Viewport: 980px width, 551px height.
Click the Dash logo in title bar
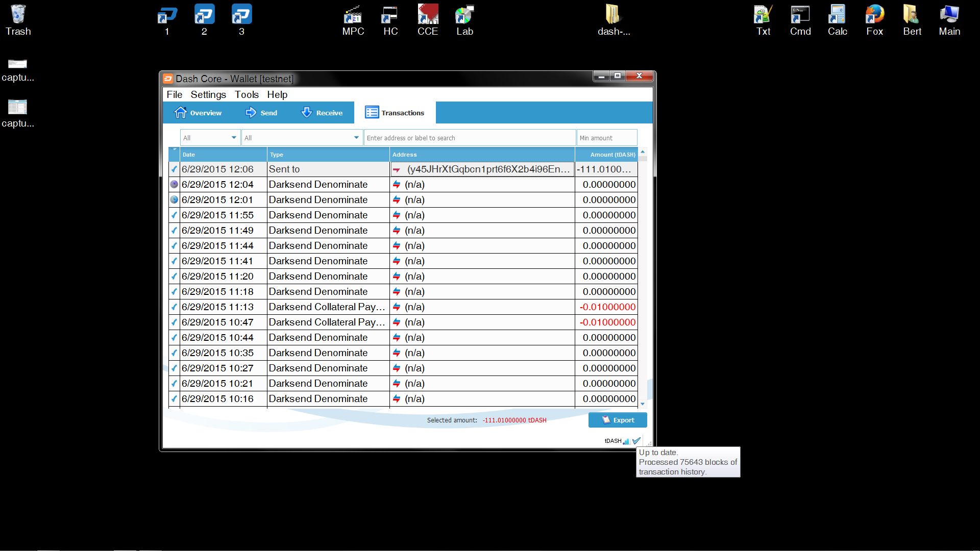coord(168,79)
